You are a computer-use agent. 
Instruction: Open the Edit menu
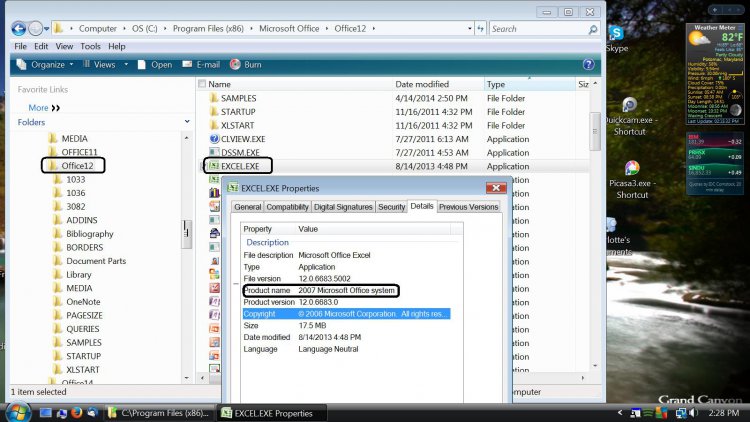click(41, 46)
